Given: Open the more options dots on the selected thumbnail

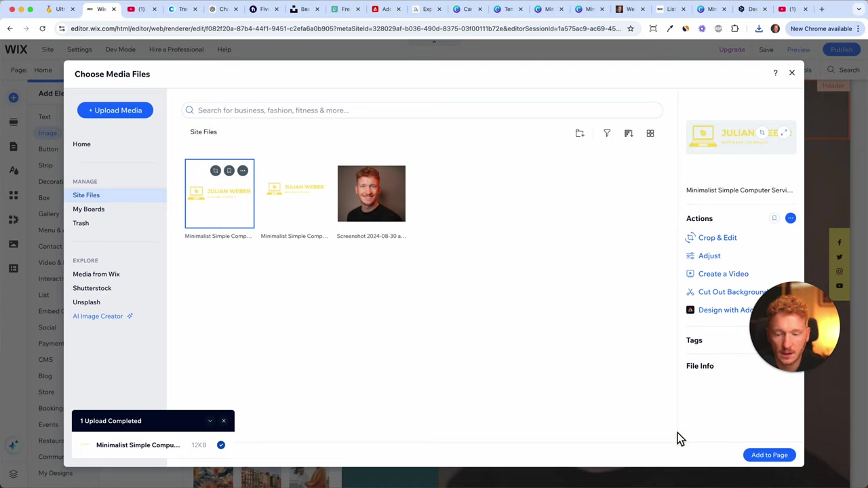Looking at the screenshot, I should 243,171.
